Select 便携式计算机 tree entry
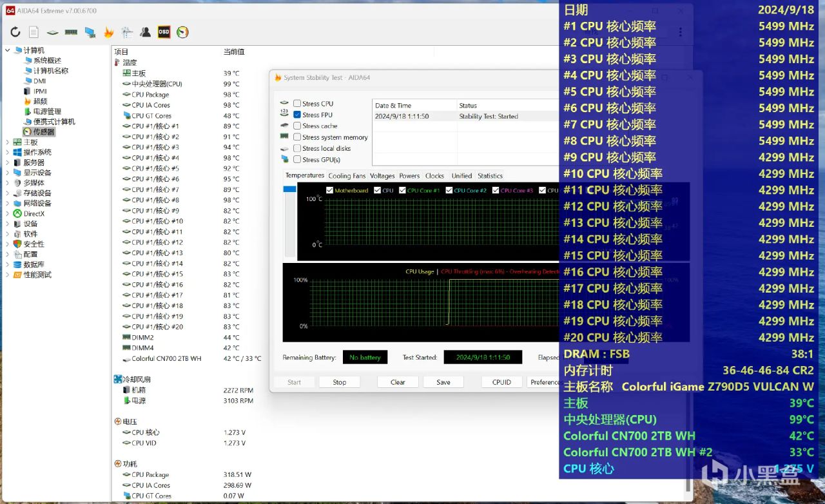Image resolution: width=825 pixels, height=504 pixels. tap(54, 122)
